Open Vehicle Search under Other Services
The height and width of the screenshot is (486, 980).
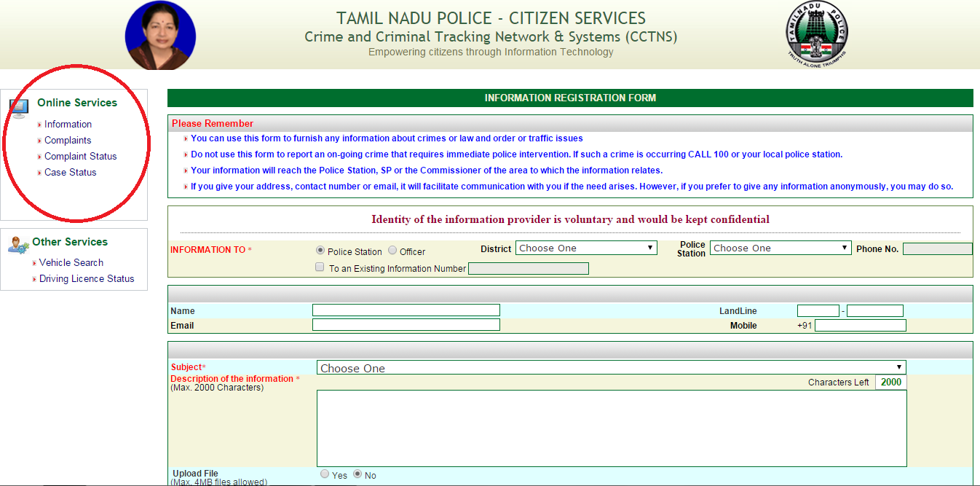click(71, 262)
